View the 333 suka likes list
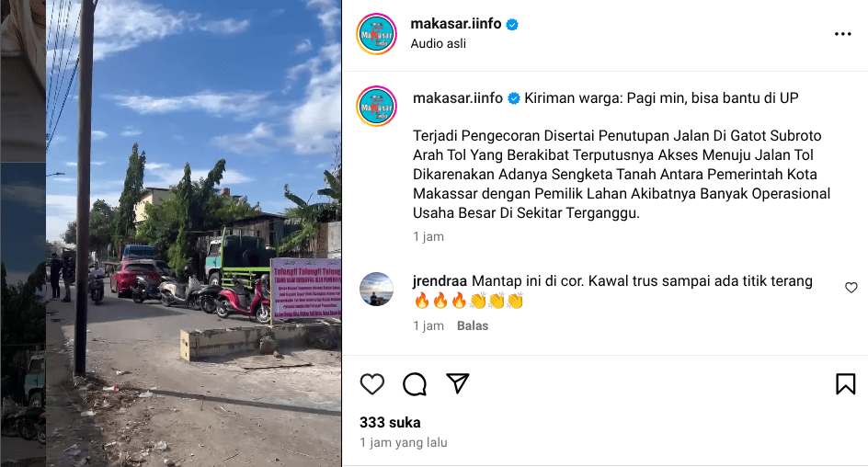Image resolution: width=868 pixels, height=467 pixels. [x=390, y=423]
